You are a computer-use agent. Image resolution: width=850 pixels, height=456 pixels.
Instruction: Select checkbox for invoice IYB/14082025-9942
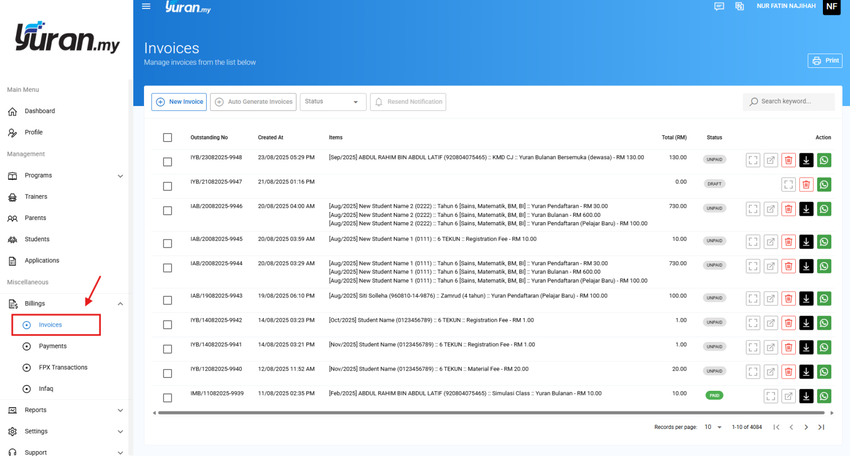tap(168, 324)
